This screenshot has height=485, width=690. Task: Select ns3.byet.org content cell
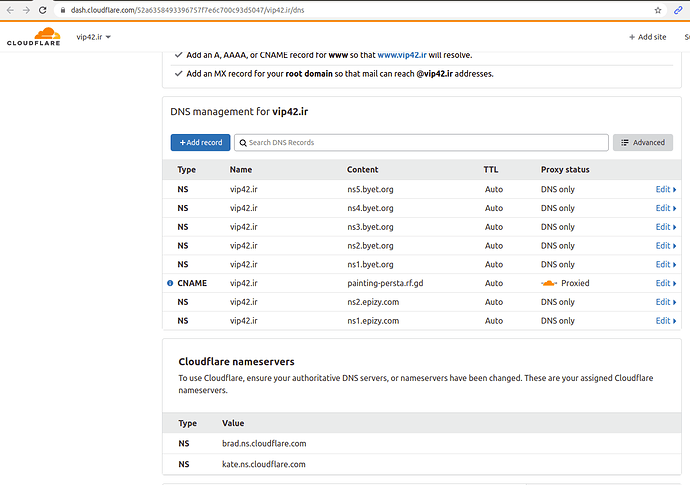click(x=370, y=227)
